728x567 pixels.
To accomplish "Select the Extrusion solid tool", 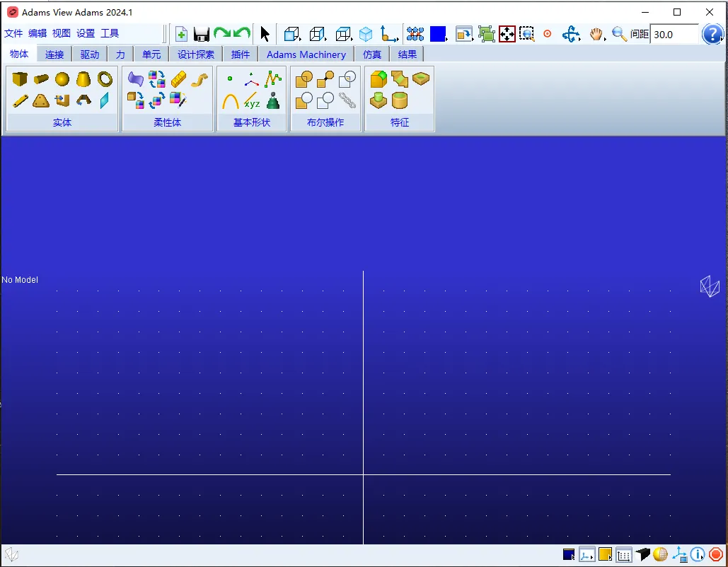I will [62, 100].
